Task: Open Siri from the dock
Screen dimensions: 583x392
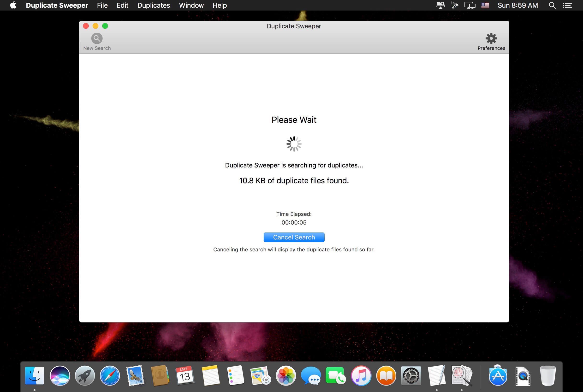Action: pyautogui.click(x=60, y=375)
